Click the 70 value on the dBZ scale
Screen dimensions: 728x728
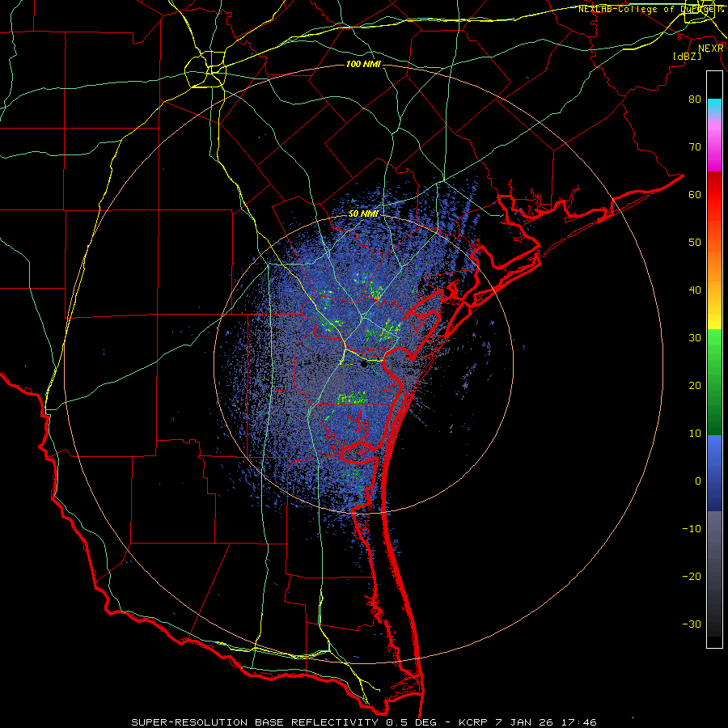point(695,146)
